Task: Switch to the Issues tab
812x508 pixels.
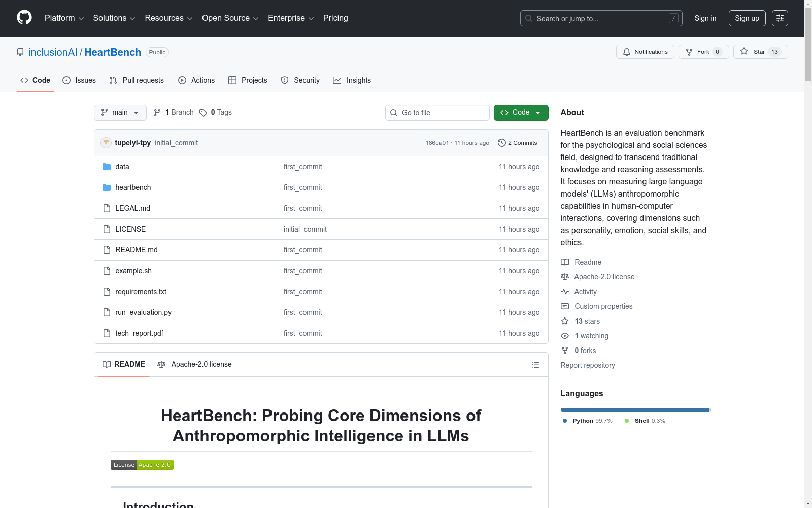Action: (x=79, y=80)
